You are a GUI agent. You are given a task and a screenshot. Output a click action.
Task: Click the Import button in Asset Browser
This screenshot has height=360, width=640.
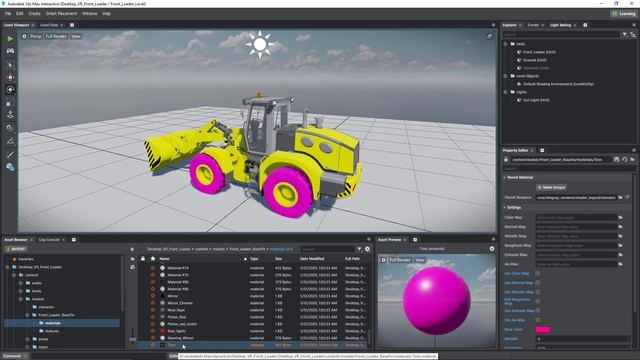coord(16,249)
